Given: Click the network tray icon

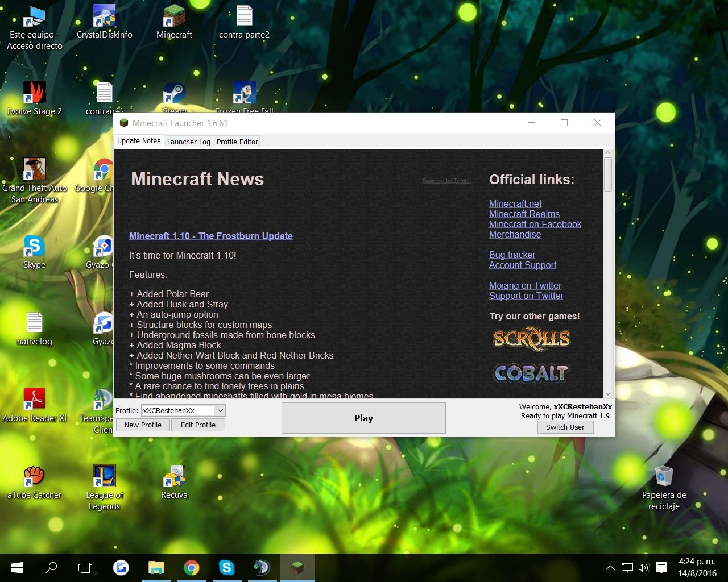Looking at the screenshot, I should [627, 568].
